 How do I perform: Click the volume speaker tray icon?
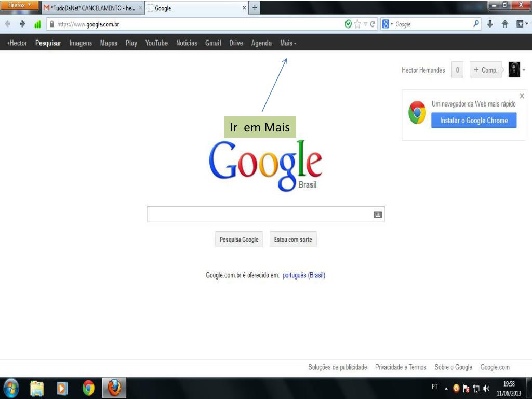pos(486,388)
